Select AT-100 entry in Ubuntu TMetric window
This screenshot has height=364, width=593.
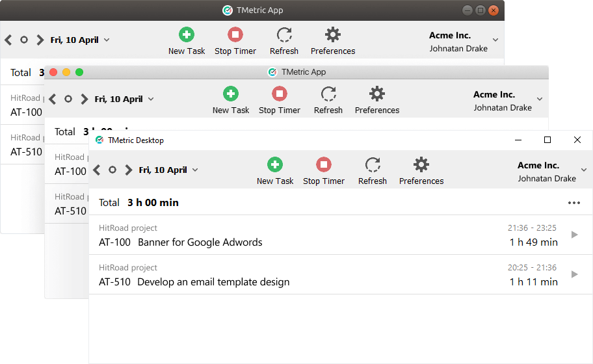(22, 105)
